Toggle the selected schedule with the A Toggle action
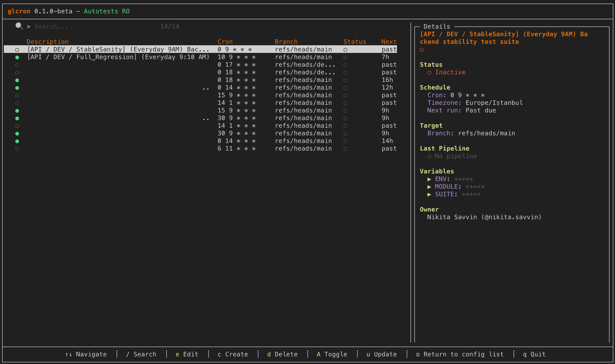The height and width of the screenshot is (364, 615). 332,354
